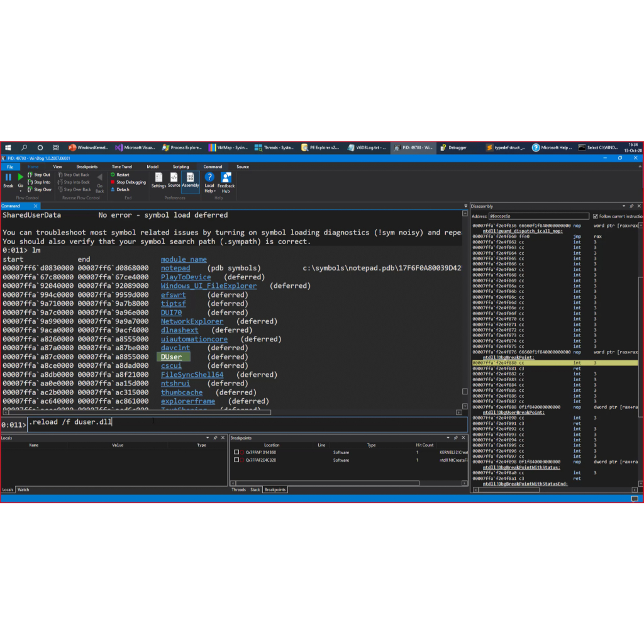Image resolution: width=644 pixels, height=644 pixels.
Task: Open the Breakpoints panel options dropdown
Action: point(448,438)
